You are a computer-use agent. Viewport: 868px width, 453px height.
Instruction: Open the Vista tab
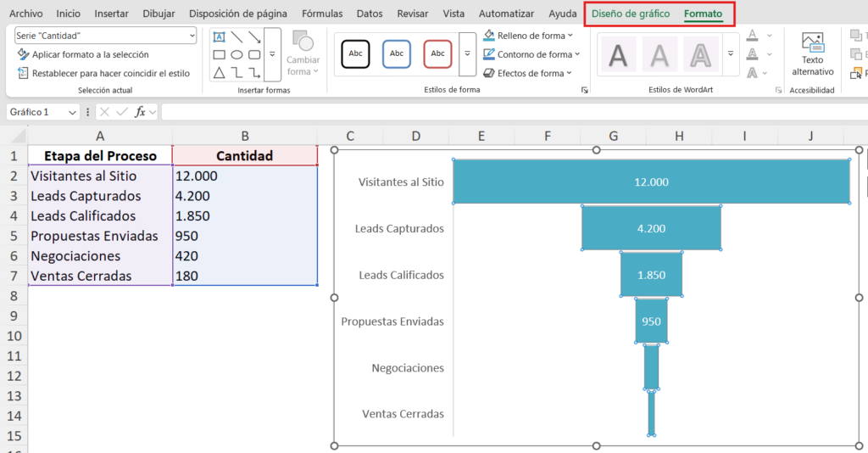(453, 14)
